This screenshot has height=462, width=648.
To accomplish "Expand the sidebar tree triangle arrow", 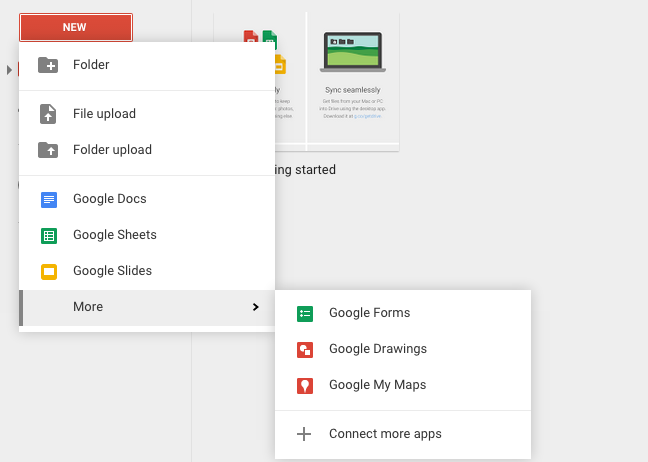I will coord(9,70).
